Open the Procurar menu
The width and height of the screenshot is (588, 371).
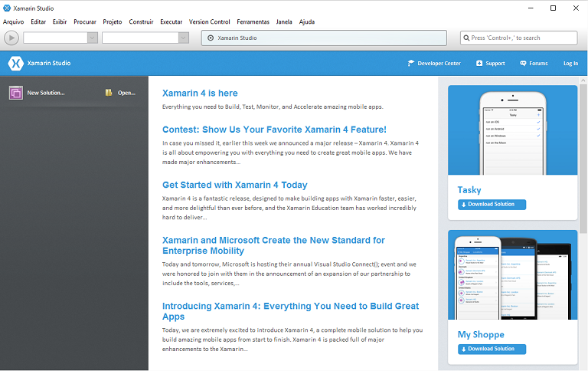tap(85, 21)
